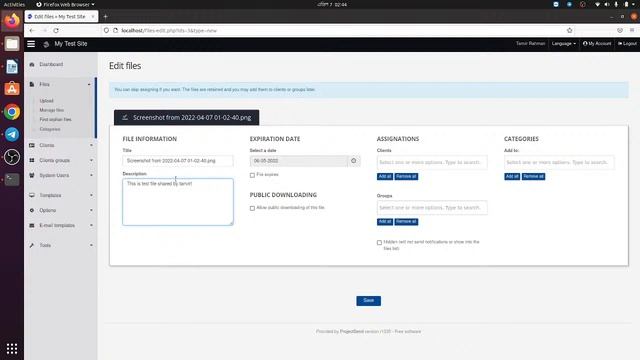This screenshot has width=640, height=360.
Task: Enable the File expires checkbox
Action: (252, 175)
